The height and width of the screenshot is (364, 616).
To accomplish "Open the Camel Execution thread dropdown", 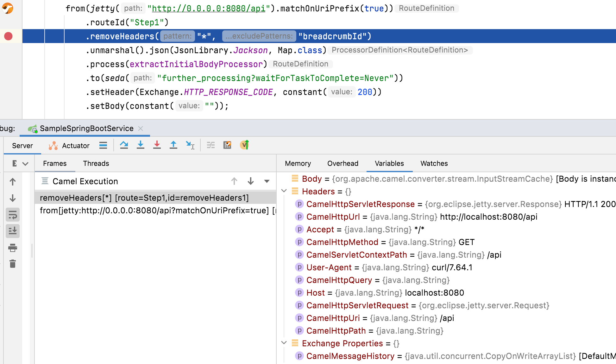I will click(267, 181).
